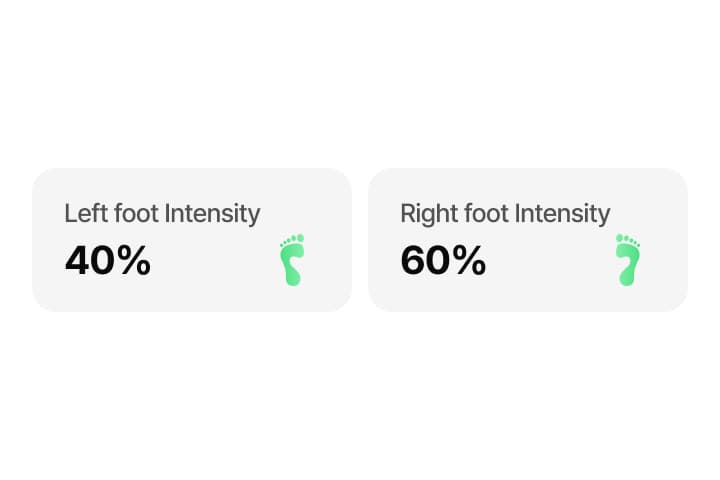The width and height of the screenshot is (720, 480).
Task: Click the word "Left" in the first card
Action: coord(84,213)
